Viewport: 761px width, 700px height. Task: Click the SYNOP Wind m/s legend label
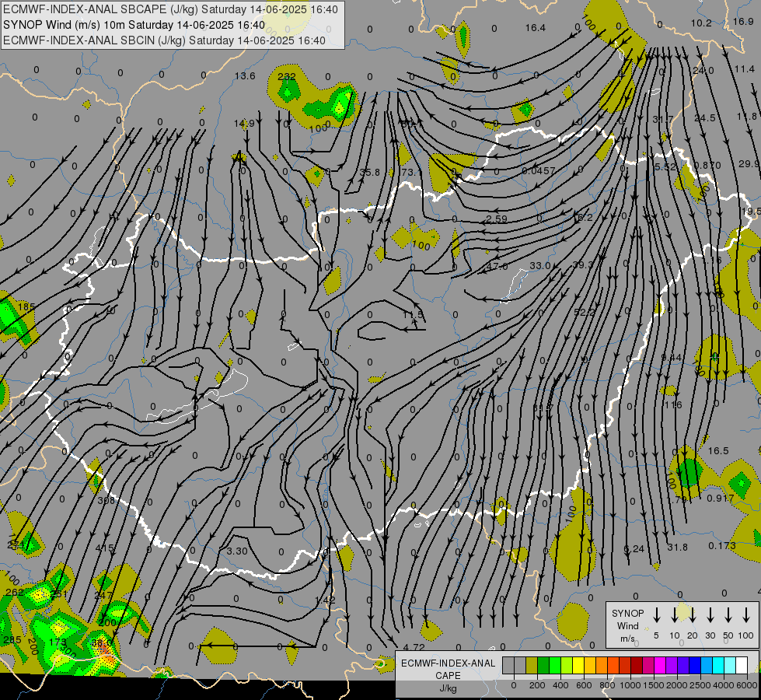(627, 625)
